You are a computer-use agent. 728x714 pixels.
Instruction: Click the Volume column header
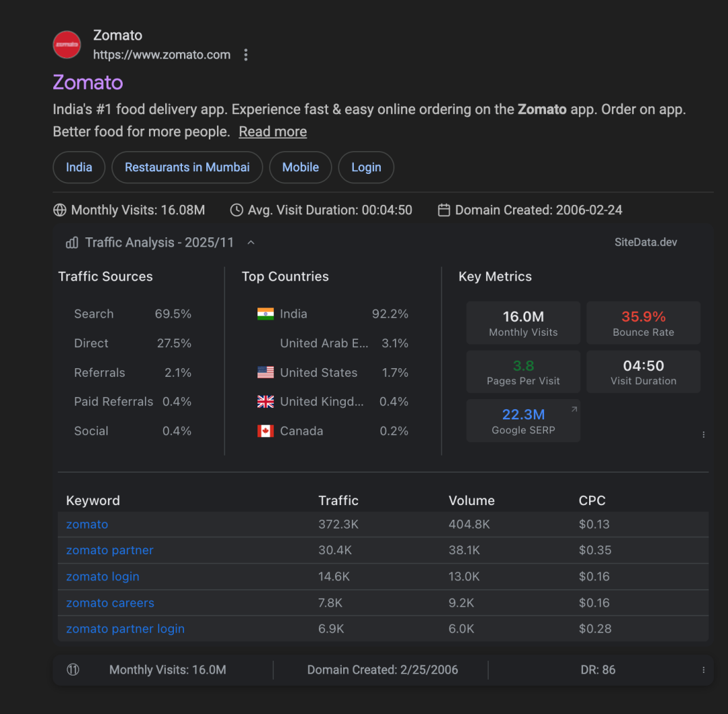(x=471, y=500)
